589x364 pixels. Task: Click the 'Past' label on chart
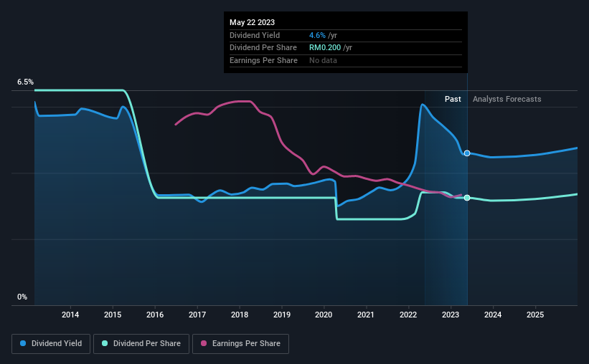[x=453, y=99]
